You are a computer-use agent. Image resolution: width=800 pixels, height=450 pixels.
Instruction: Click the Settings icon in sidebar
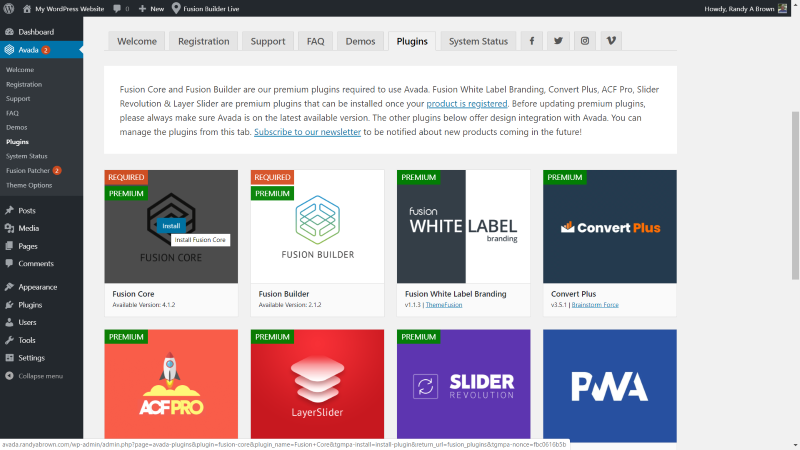[x=9, y=358]
